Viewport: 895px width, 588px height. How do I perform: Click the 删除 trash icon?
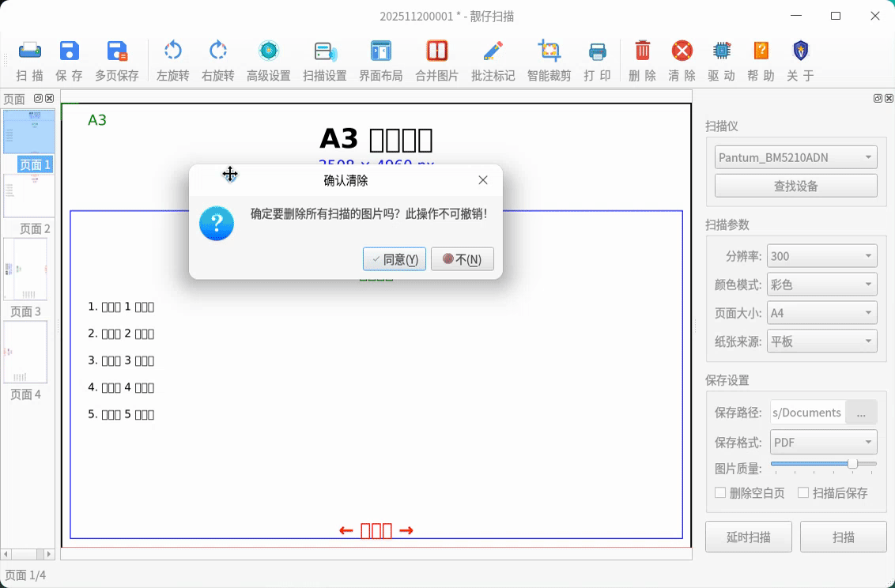pyautogui.click(x=643, y=60)
